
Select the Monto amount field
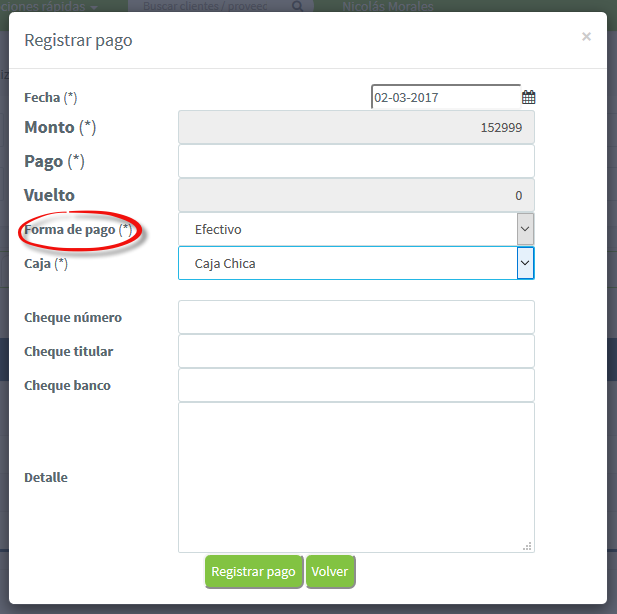356,128
